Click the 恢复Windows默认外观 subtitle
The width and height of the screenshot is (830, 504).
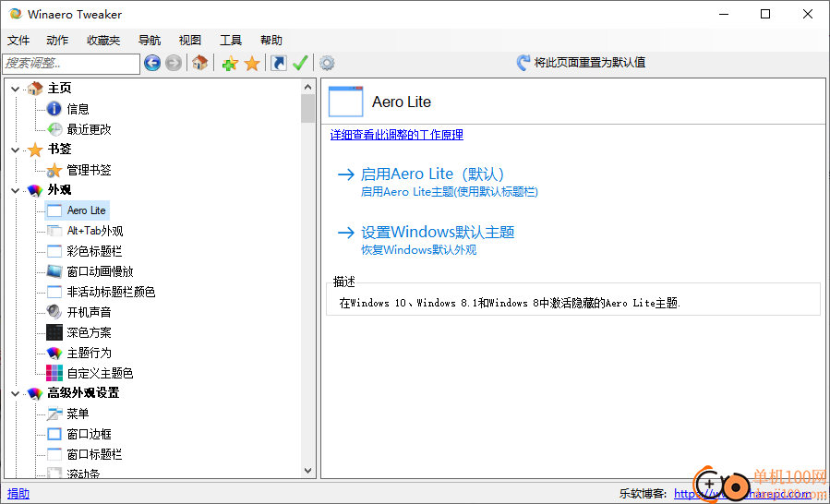pyautogui.click(x=419, y=250)
